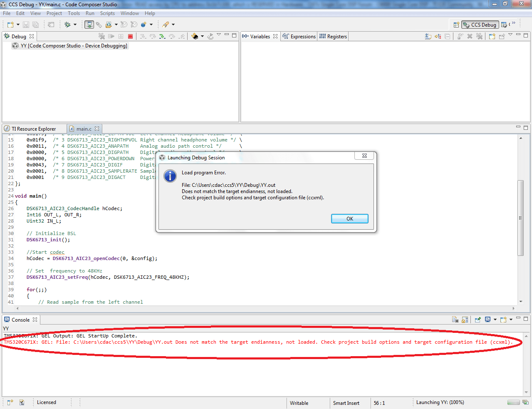532x409 pixels.
Task: Add global variables in the Variables view
Action: coord(438,36)
